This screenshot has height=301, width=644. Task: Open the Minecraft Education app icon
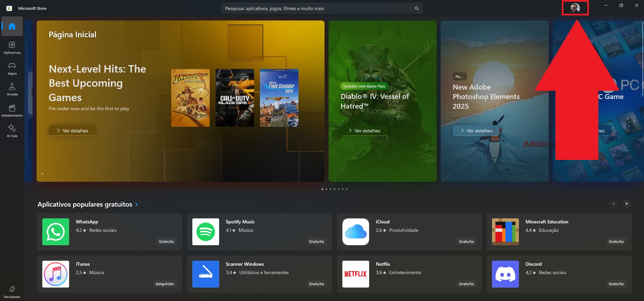505,232
